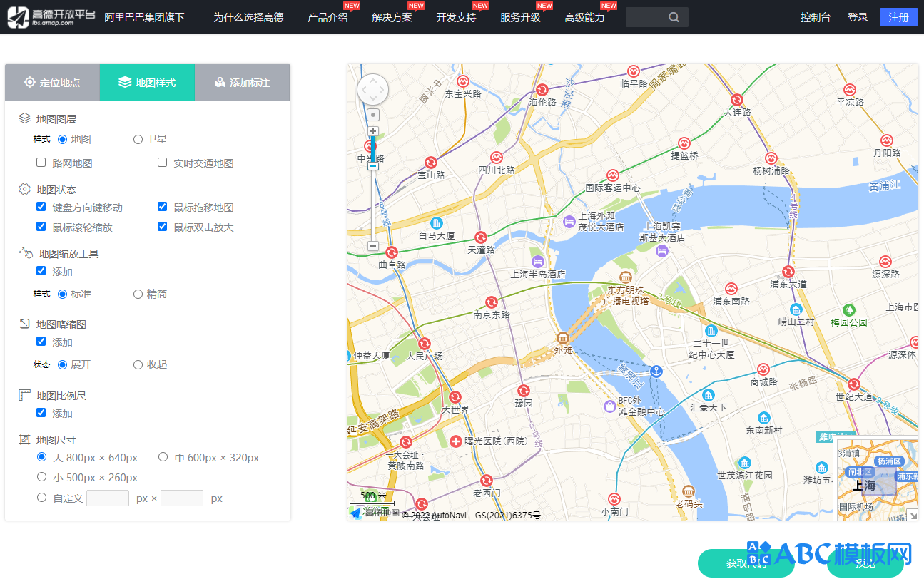Click the 上海半岛酒店 hotel icon
The height and width of the screenshot is (584, 924).
pos(538,261)
